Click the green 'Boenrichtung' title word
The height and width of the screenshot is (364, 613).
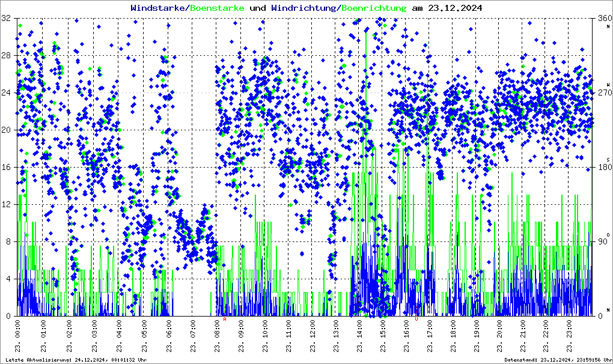[x=374, y=8]
